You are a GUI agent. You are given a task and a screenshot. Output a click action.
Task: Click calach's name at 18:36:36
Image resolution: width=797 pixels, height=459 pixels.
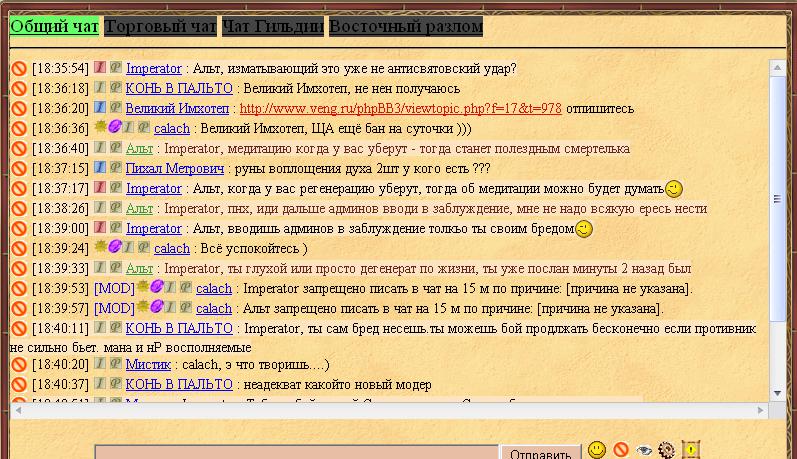pyautogui.click(x=172, y=129)
